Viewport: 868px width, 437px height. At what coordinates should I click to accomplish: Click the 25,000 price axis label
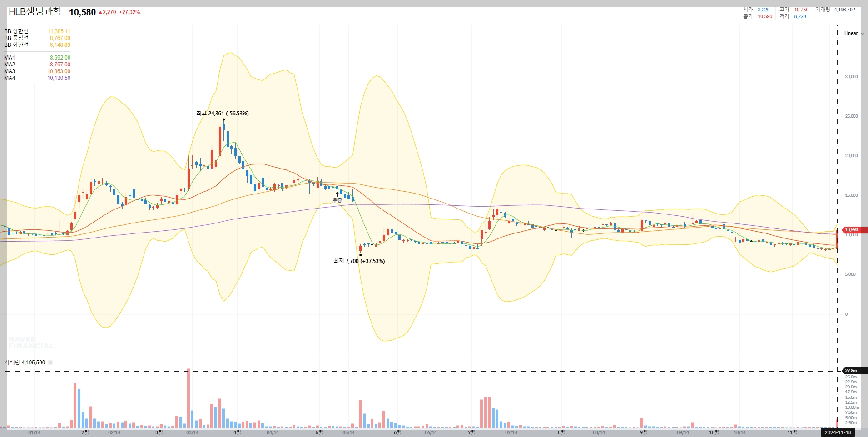(x=851, y=116)
